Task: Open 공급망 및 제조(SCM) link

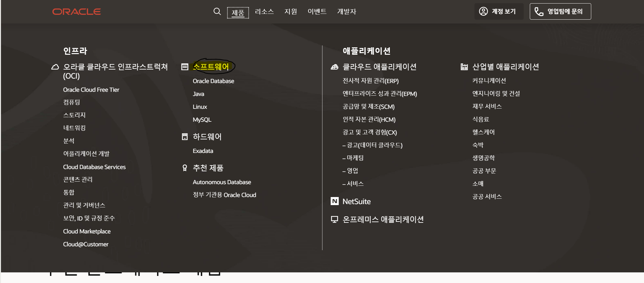Action: pyautogui.click(x=369, y=107)
